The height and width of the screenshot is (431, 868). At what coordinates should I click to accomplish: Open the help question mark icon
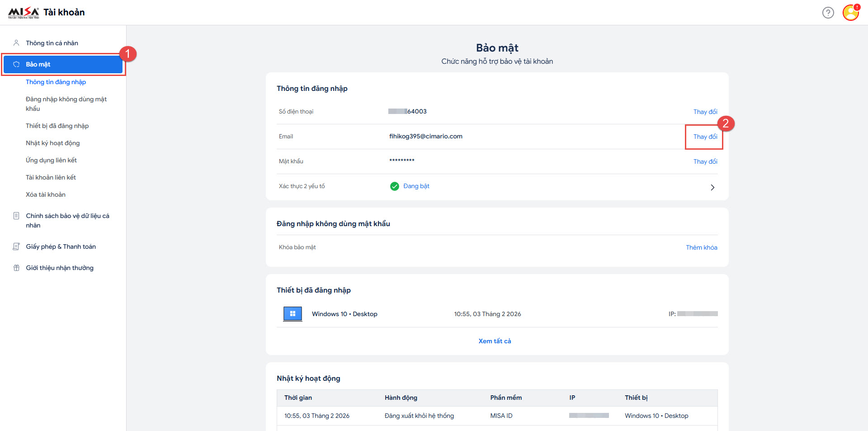(828, 13)
